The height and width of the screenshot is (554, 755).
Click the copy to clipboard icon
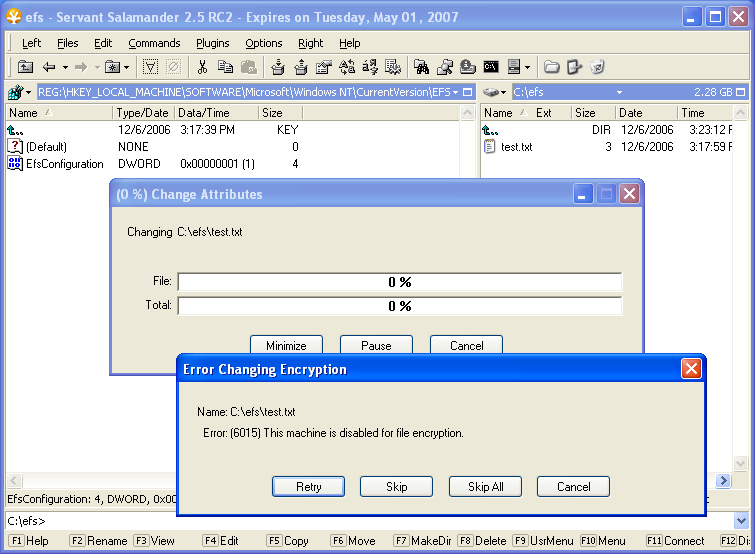[x=225, y=67]
